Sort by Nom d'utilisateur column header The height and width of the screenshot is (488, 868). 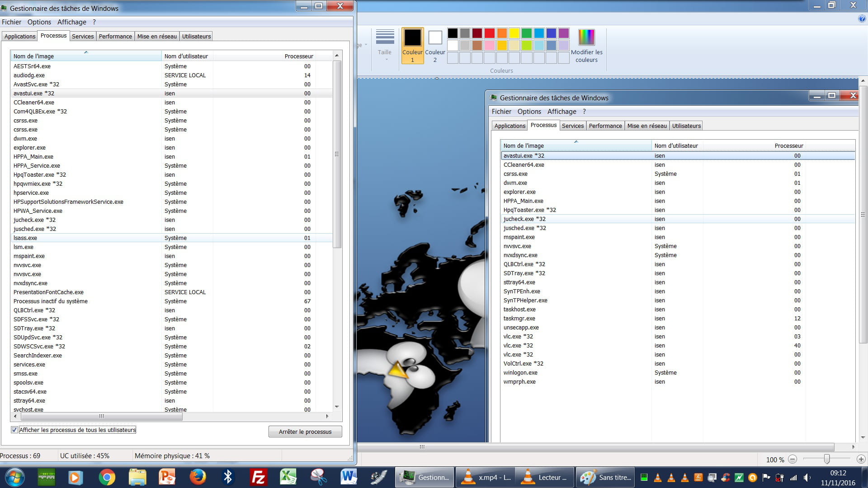click(187, 56)
